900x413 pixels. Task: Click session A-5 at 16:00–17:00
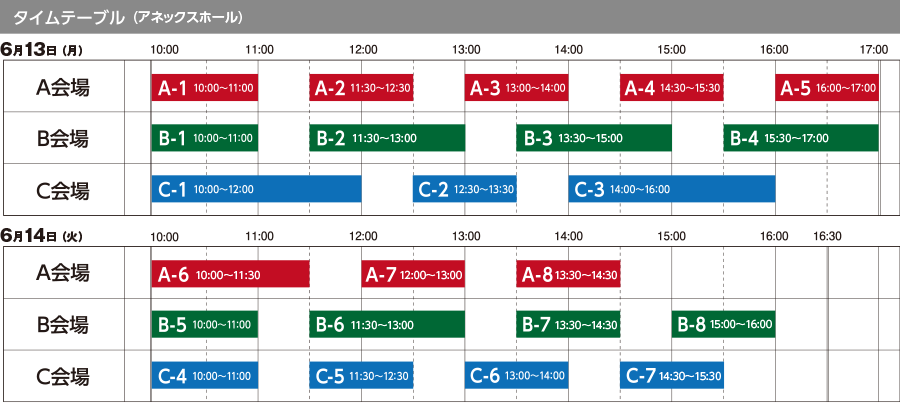827,88
